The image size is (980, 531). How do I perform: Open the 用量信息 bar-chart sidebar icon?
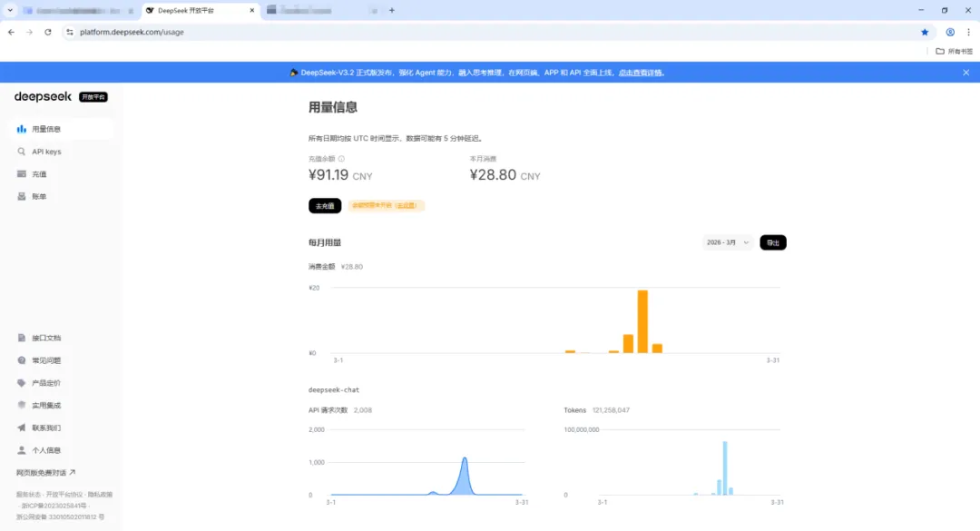21,129
